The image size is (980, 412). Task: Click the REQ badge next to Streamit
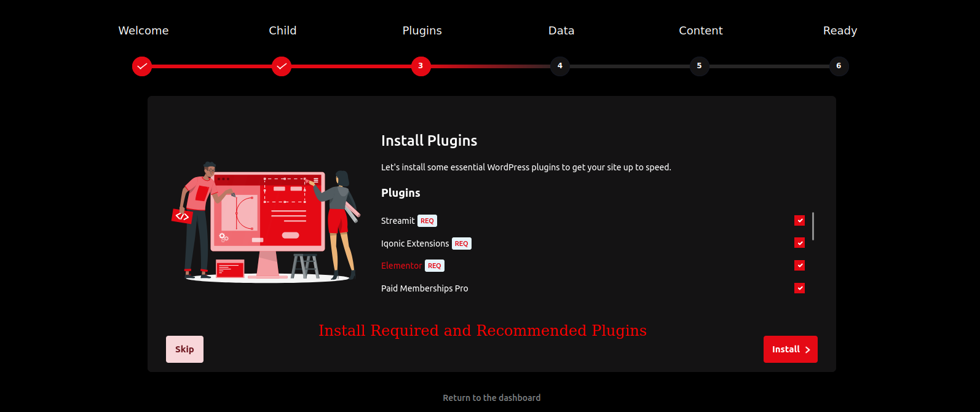427,221
